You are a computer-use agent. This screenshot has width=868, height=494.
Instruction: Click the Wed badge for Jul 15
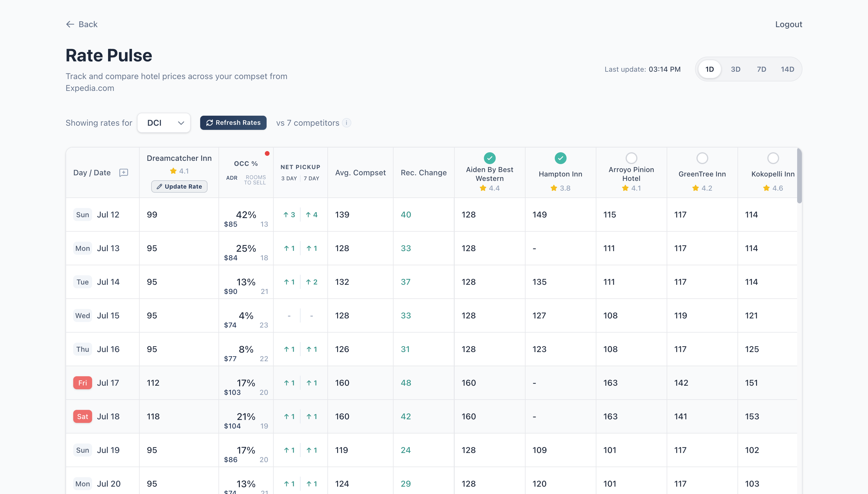pyautogui.click(x=82, y=315)
